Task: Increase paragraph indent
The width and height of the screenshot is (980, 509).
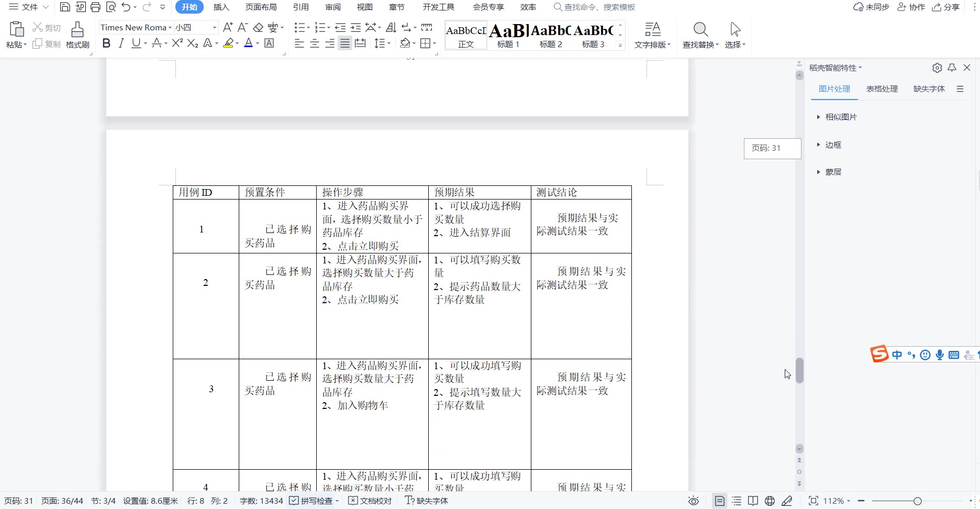Action: pyautogui.click(x=355, y=27)
